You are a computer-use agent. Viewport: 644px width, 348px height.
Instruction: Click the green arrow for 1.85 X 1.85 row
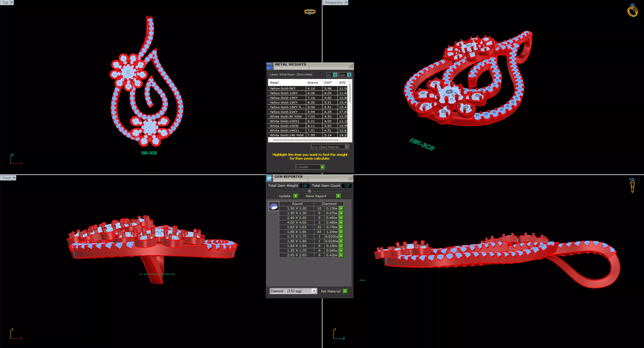click(341, 241)
